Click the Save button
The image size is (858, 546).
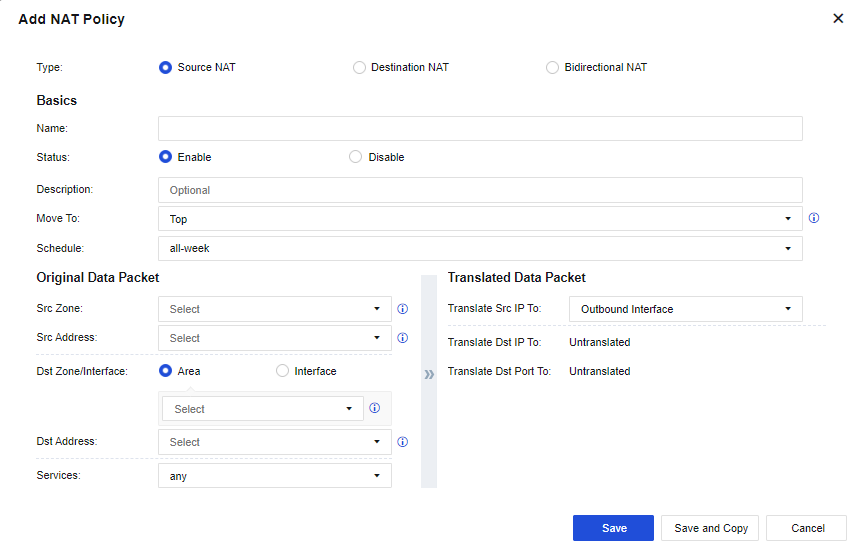[x=613, y=528]
